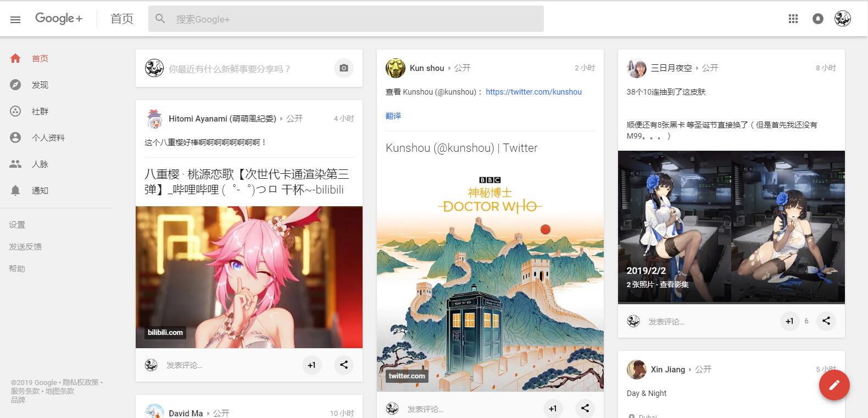Share the Kun shou post

(x=585, y=408)
